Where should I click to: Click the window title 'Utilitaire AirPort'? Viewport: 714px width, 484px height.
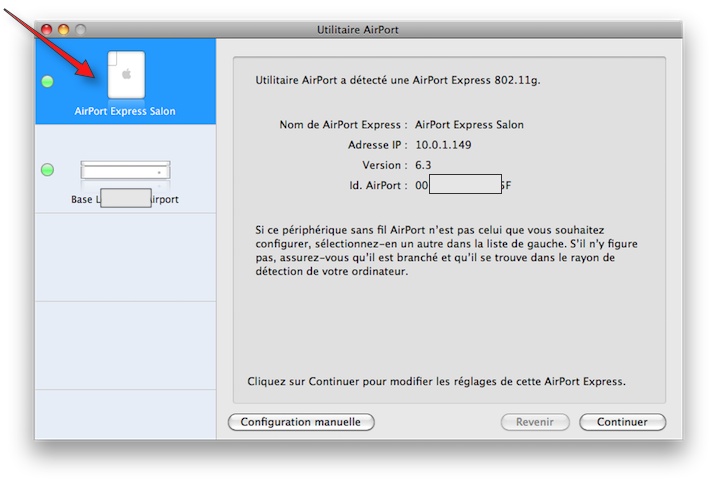pos(357,30)
